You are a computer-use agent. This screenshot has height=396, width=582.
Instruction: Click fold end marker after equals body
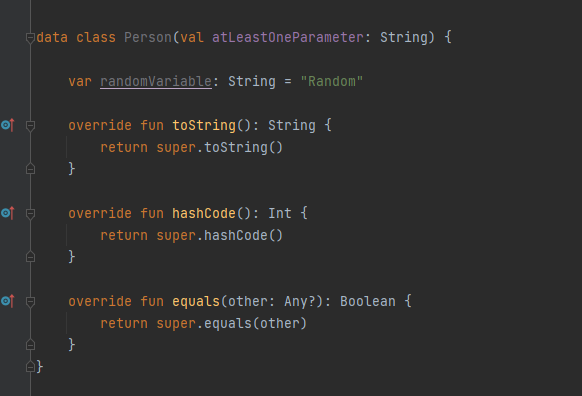[30, 345]
